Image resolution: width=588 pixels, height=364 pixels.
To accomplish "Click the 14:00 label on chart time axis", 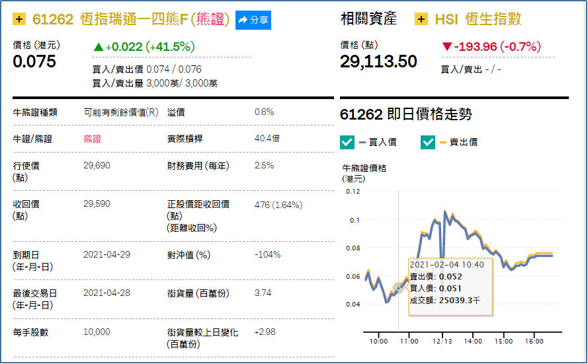I will click(x=473, y=341).
